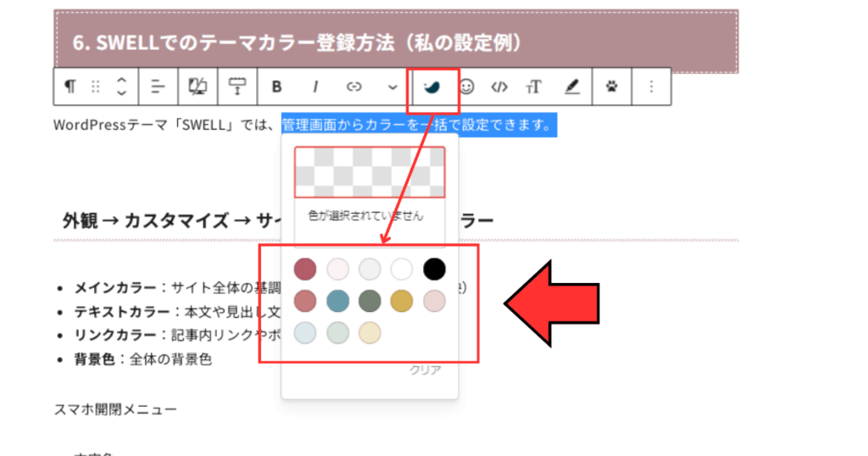Screen dimensions: 868x456
Task: Toggle italic formatting
Action: click(x=316, y=86)
